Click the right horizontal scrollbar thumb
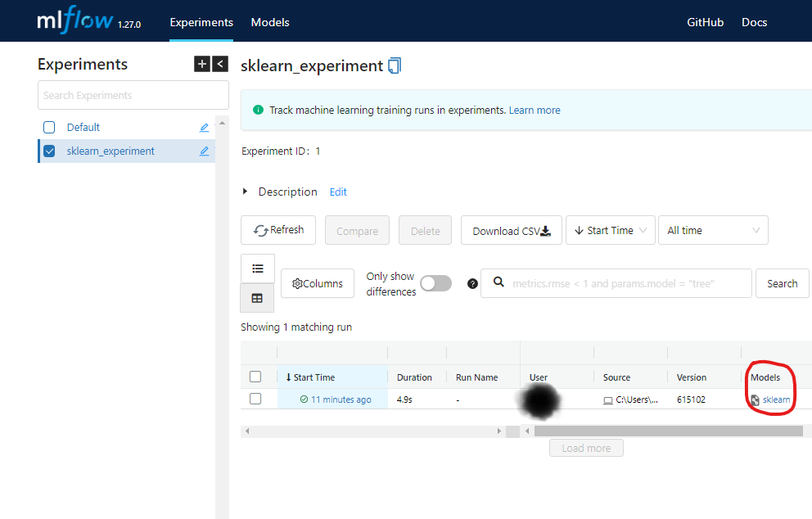The width and height of the screenshot is (812, 519). (669, 431)
